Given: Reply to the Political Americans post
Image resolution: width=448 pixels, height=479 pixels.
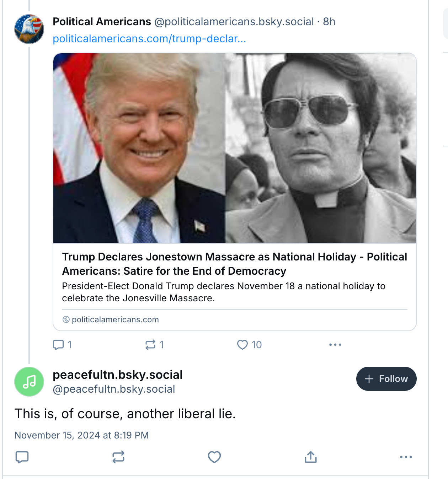Looking at the screenshot, I should pos(58,345).
